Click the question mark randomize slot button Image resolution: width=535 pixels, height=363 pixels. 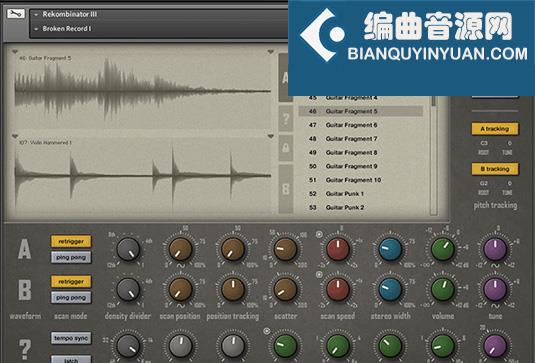(286, 119)
